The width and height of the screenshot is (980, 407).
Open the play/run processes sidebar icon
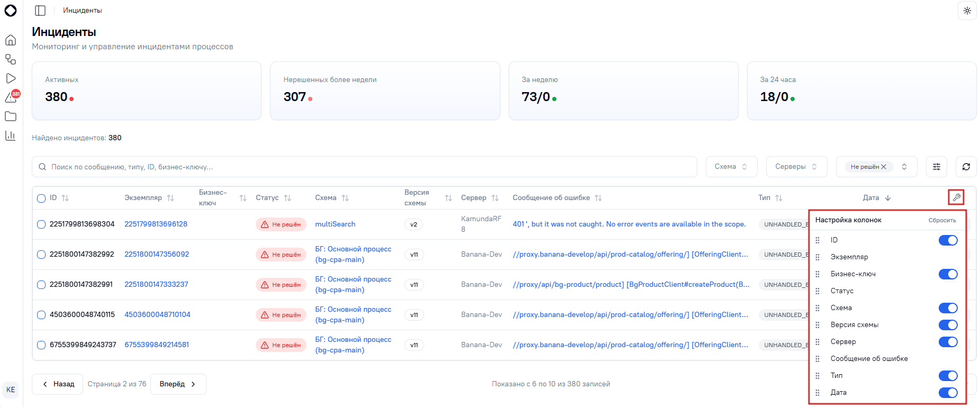pos(11,78)
